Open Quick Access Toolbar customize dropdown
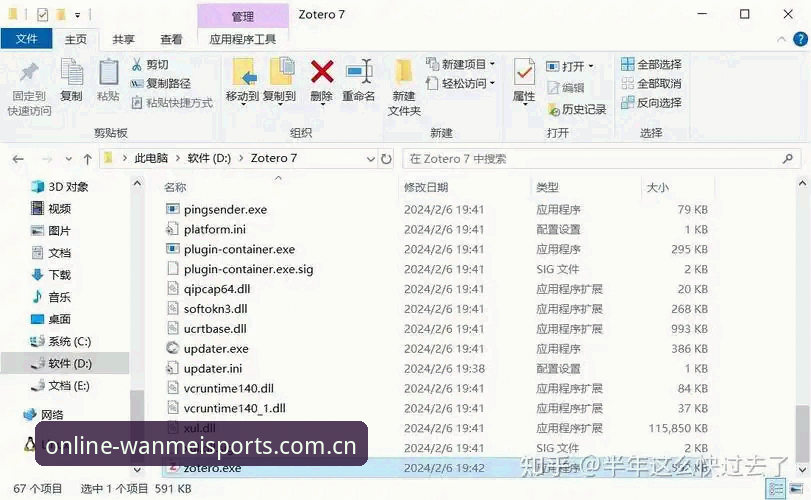This screenshot has width=811, height=500. tap(78, 15)
